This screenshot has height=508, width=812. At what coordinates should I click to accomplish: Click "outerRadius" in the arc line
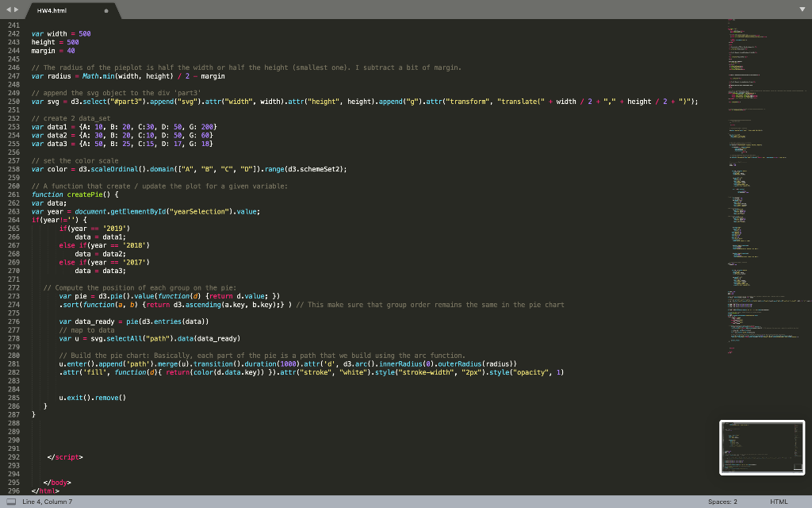pyautogui.click(x=460, y=364)
